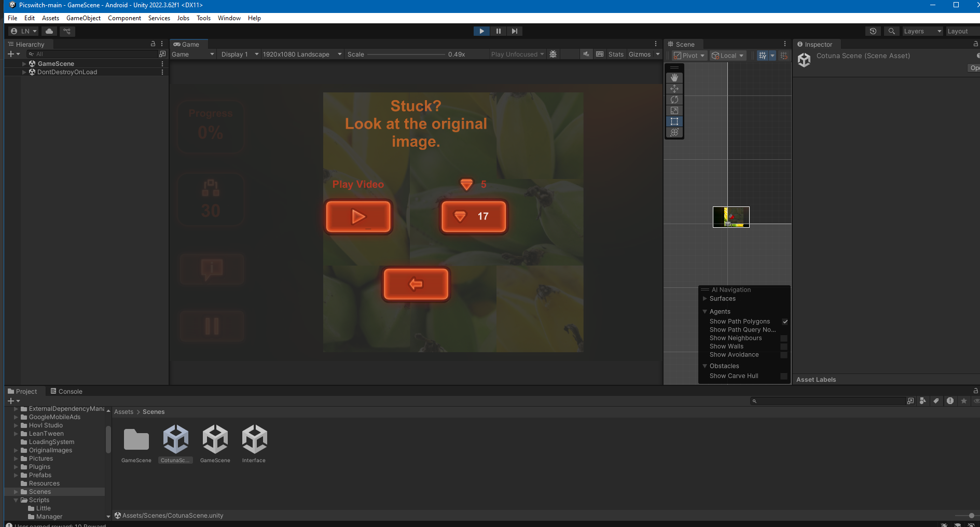Click the Project panel search field
Screen dimensions: 980x527
(828, 401)
